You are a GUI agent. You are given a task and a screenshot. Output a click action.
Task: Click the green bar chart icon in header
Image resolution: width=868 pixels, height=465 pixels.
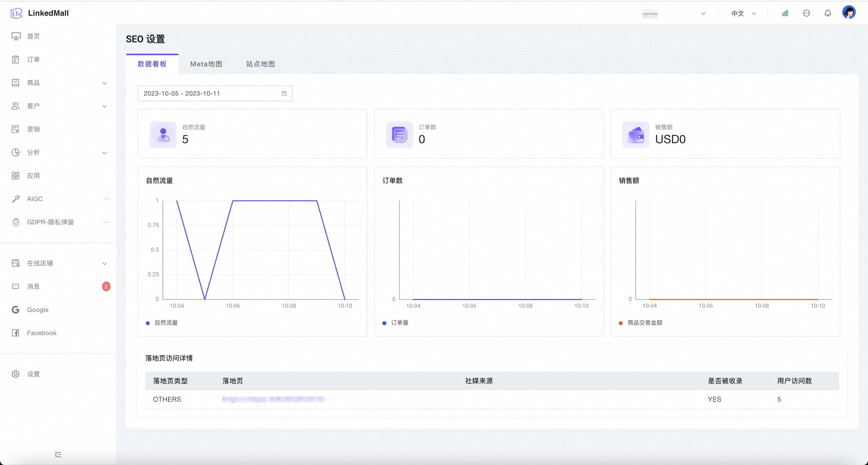pyautogui.click(x=785, y=14)
